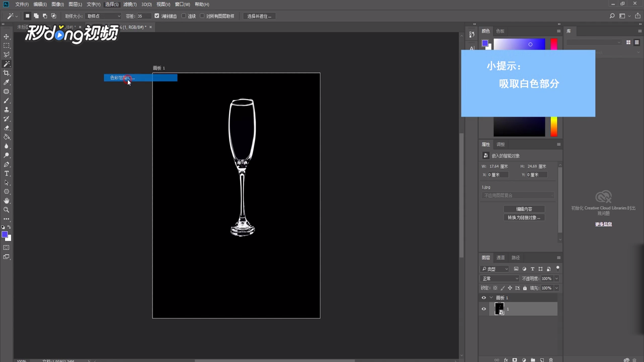Hide the artboard 画板 1 visibility

pos(484,298)
